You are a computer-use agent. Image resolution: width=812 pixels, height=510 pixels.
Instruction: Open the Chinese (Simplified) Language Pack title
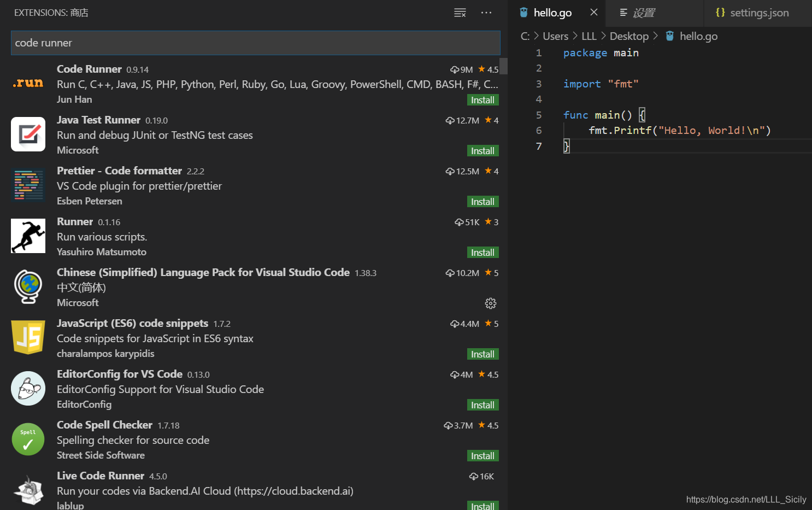pos(203,272)
